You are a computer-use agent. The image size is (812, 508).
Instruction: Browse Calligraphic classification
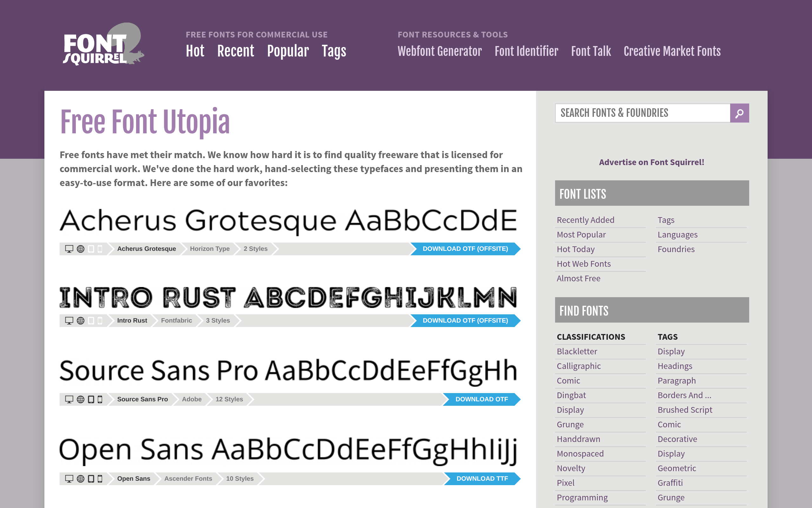tap(579, 366)
